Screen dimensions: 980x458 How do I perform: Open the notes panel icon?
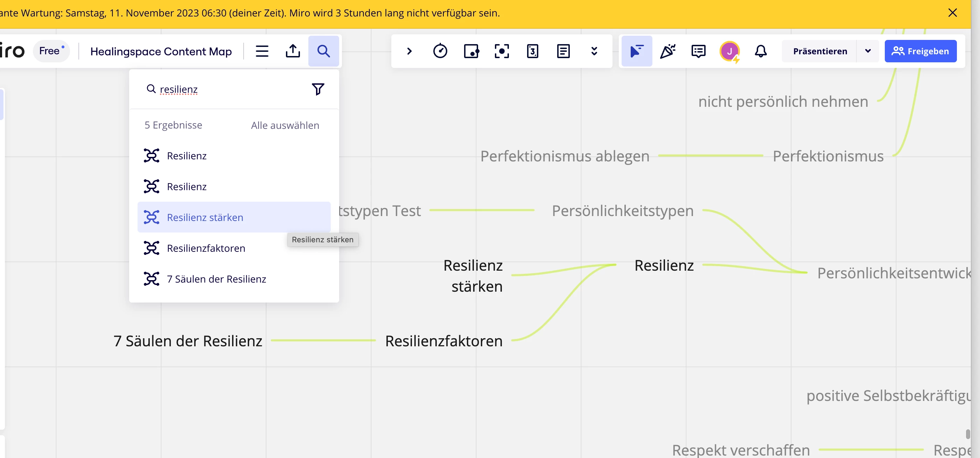pos(563,51)
